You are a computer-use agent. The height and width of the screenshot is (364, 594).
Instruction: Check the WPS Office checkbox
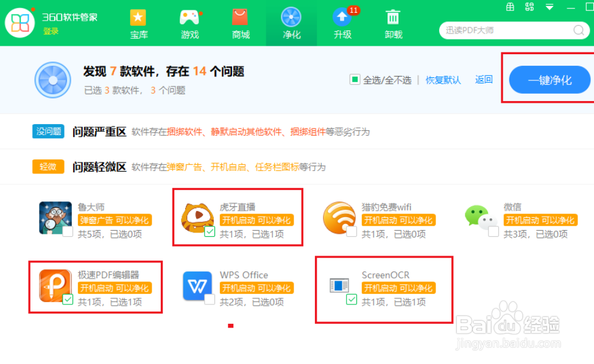tap(210, 299)
